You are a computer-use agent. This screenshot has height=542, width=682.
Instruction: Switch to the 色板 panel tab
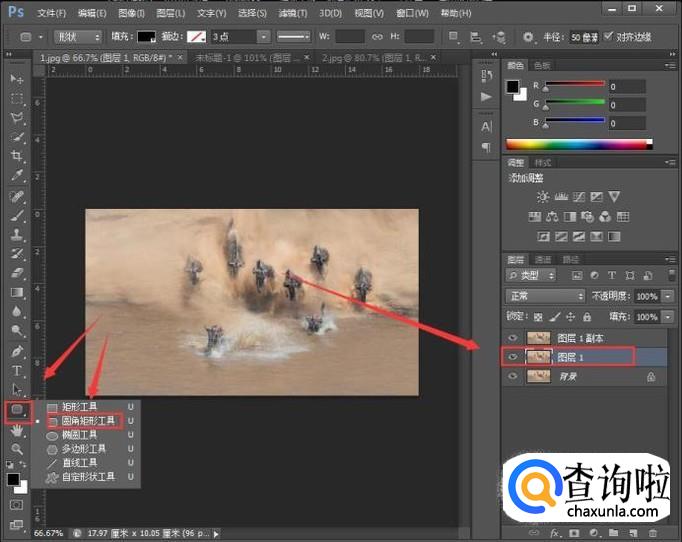[543, 66]
